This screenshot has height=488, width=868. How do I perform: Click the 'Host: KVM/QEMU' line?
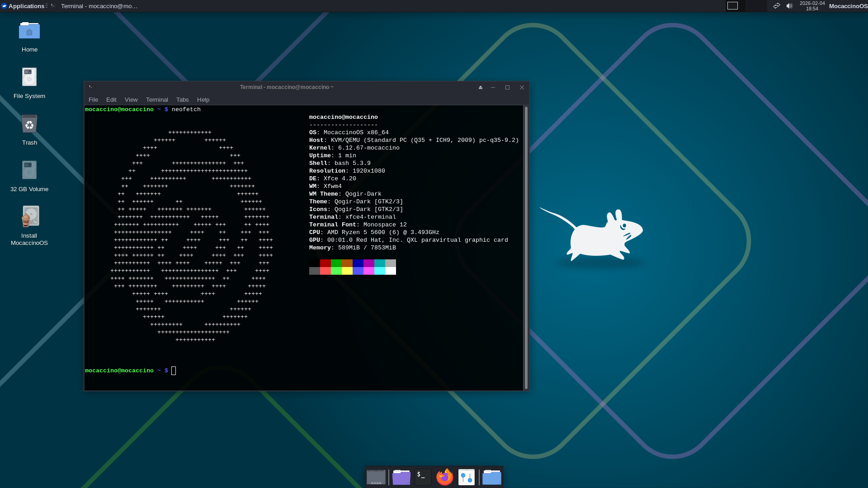point(414,140)
